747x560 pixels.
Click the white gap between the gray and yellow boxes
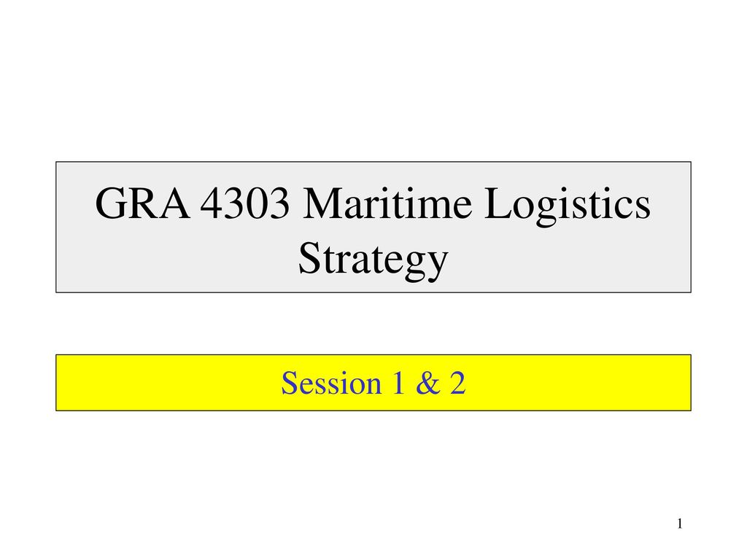pyautogui.click(x=373, y=323)
